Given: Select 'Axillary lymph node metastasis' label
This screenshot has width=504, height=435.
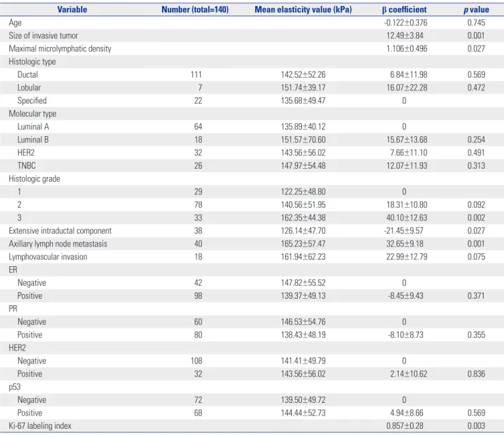Looking at the screenshot, I should pyautogui.click(x=58, y=244).
